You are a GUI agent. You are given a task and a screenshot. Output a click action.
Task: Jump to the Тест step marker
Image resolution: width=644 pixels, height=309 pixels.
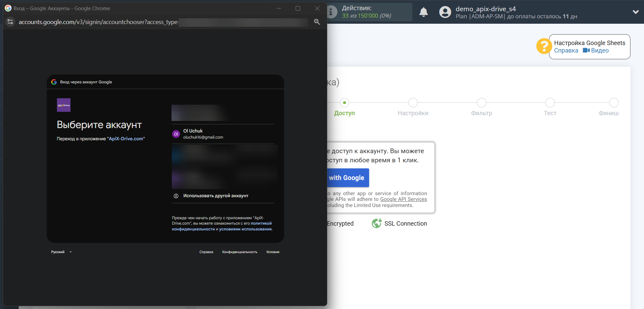click(x=550, y=103)
